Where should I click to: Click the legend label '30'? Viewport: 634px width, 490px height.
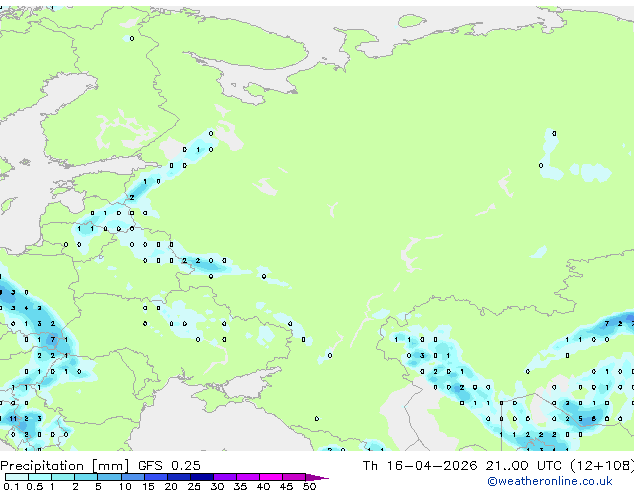pyautogui.click(x=217, y=486)
